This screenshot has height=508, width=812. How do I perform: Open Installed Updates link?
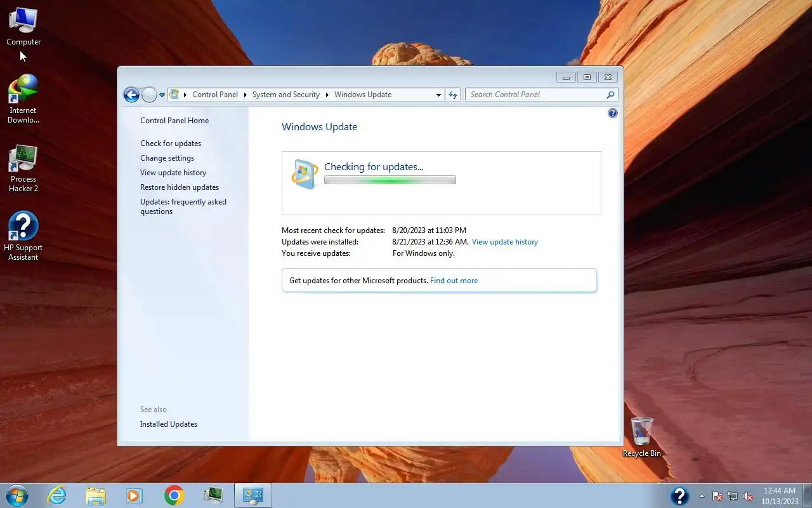[169, 424]
